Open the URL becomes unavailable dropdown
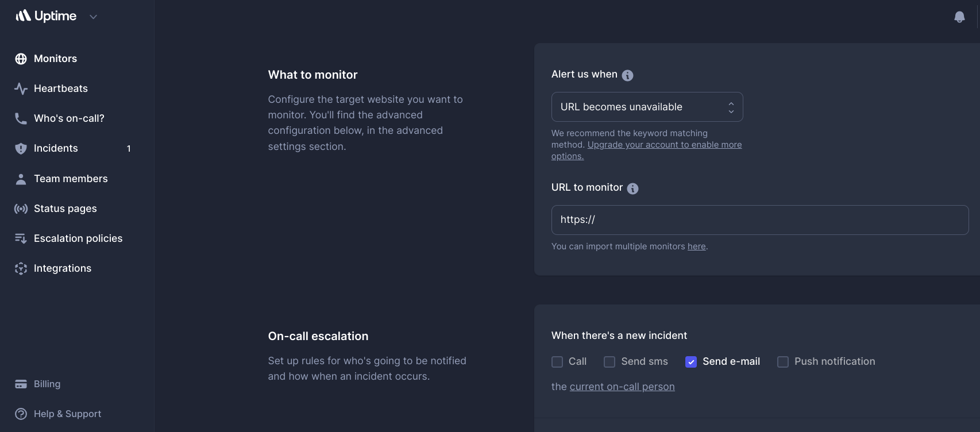Screen dimensions: 980x432 click(x=647, y=107)
